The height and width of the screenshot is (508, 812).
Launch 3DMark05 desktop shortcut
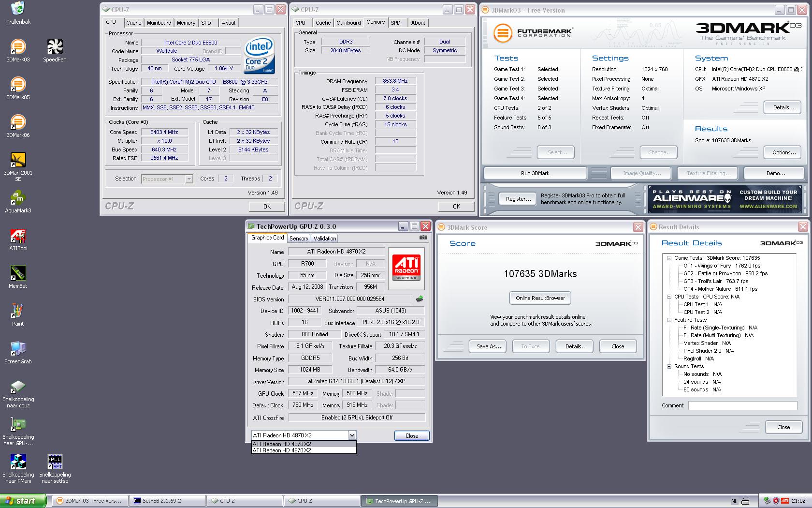18,88
